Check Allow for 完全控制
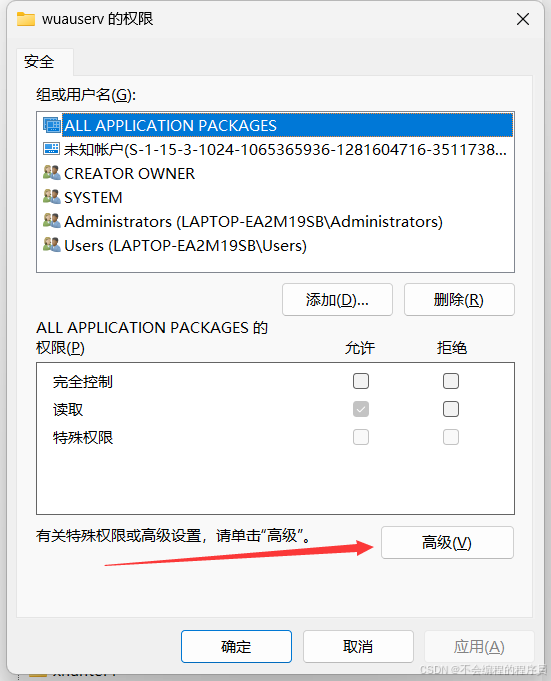 [x=361, y=381]
